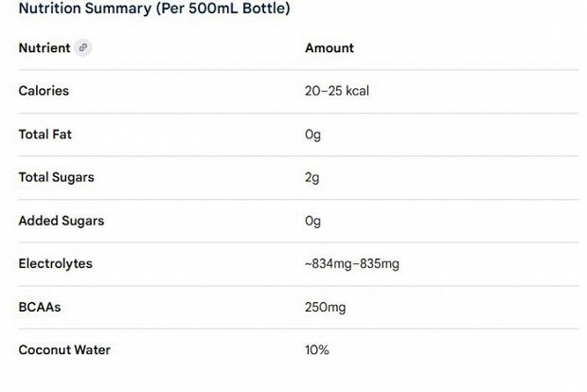Click the kcal unit in Calories row
The image size is (587, 392).
pos(357,91)
